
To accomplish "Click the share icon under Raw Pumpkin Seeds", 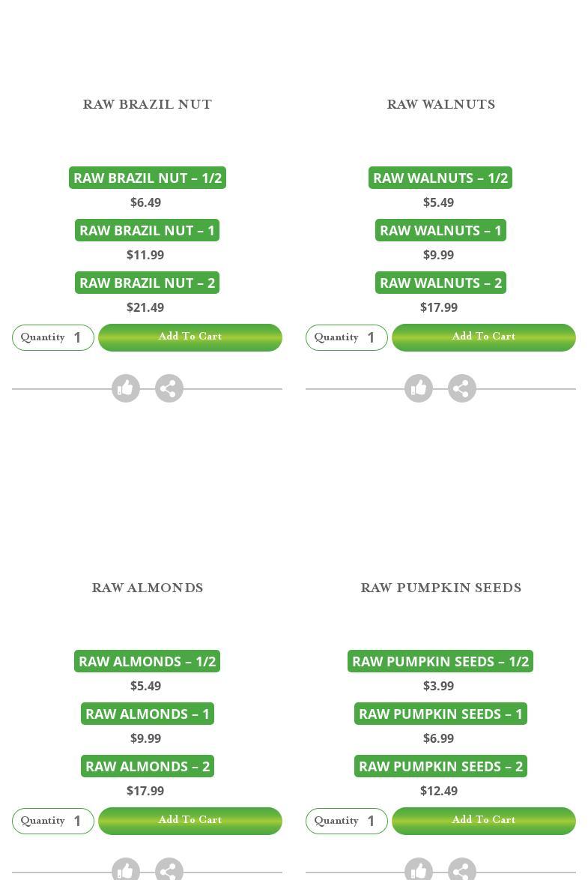I will tap(462, 871).
